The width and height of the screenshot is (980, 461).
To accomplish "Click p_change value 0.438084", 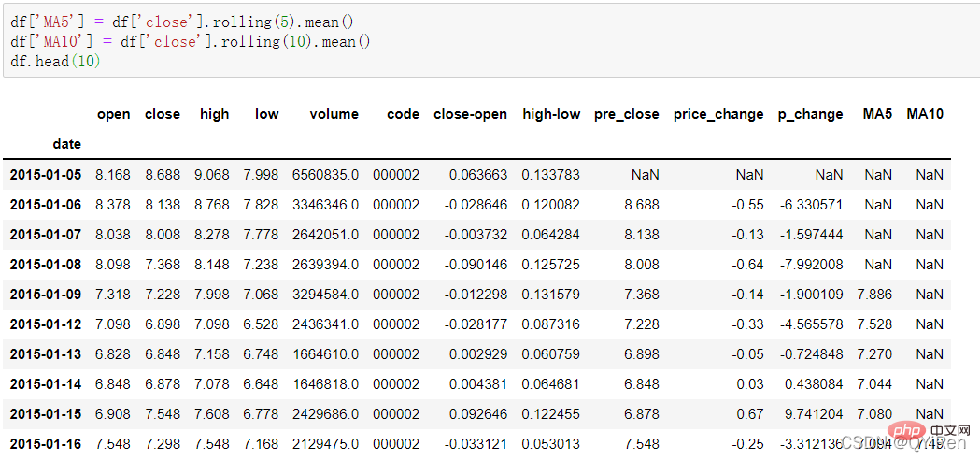I will pyautogui.click(x=814, y=384).
